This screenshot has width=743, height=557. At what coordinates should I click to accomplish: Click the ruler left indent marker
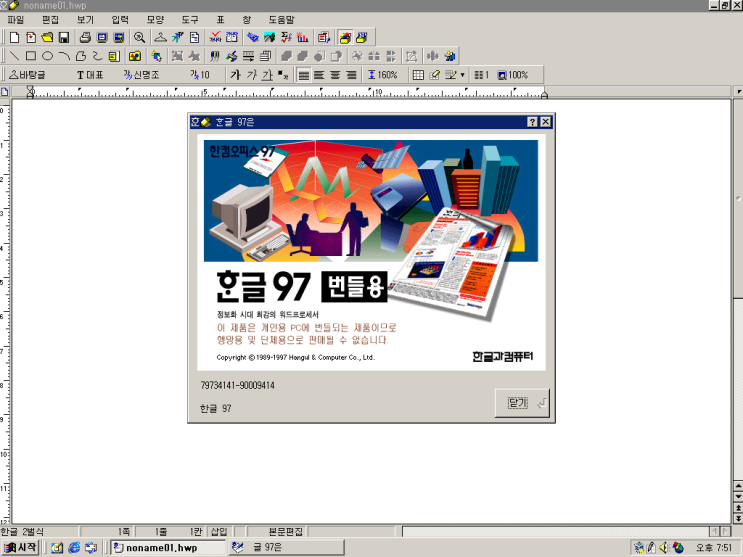tap(30, 91)
